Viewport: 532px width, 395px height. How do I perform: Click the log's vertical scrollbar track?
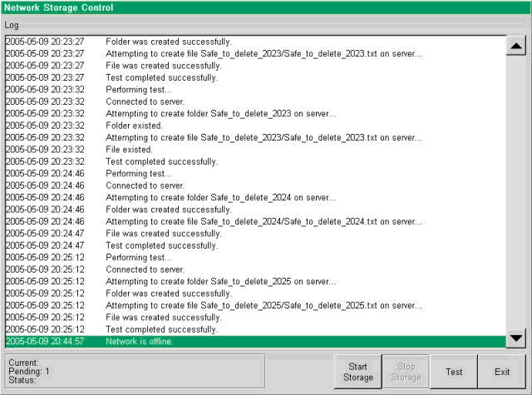click(x=515, y=191)
